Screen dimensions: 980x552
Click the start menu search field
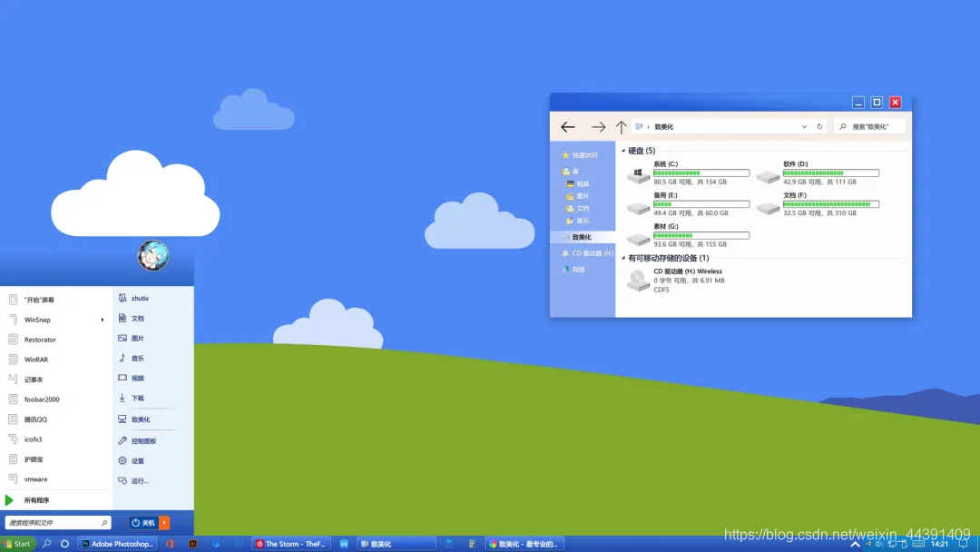coord(57,523)
